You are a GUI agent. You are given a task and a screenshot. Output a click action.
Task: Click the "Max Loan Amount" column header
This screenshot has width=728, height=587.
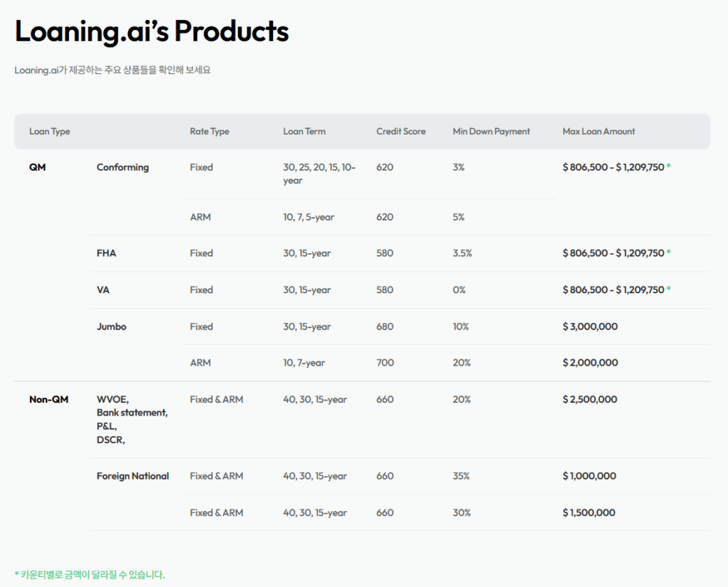pos(599,132)
